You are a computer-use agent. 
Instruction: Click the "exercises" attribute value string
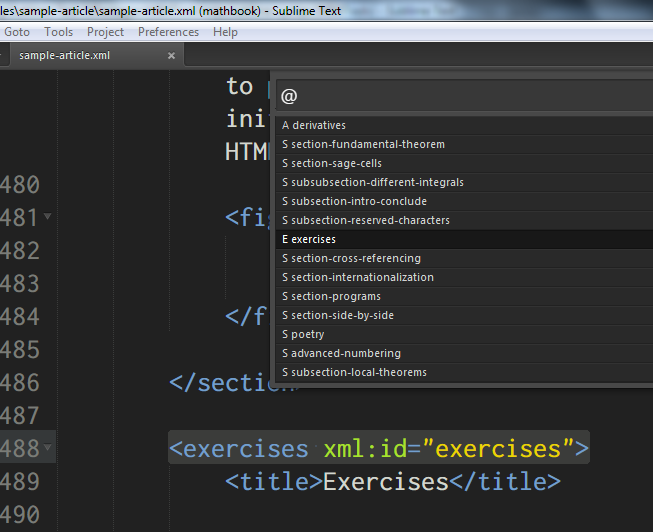pos(498,449)
